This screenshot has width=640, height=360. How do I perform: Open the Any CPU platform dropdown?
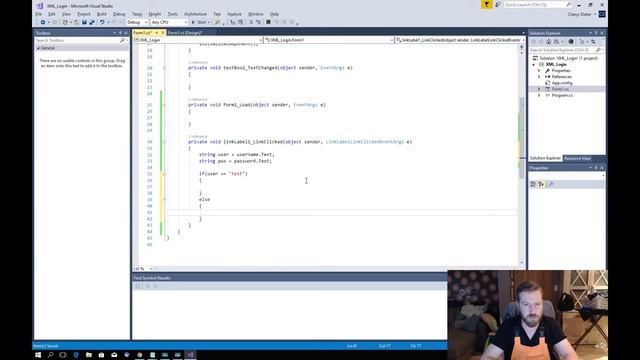click(169, 22)
